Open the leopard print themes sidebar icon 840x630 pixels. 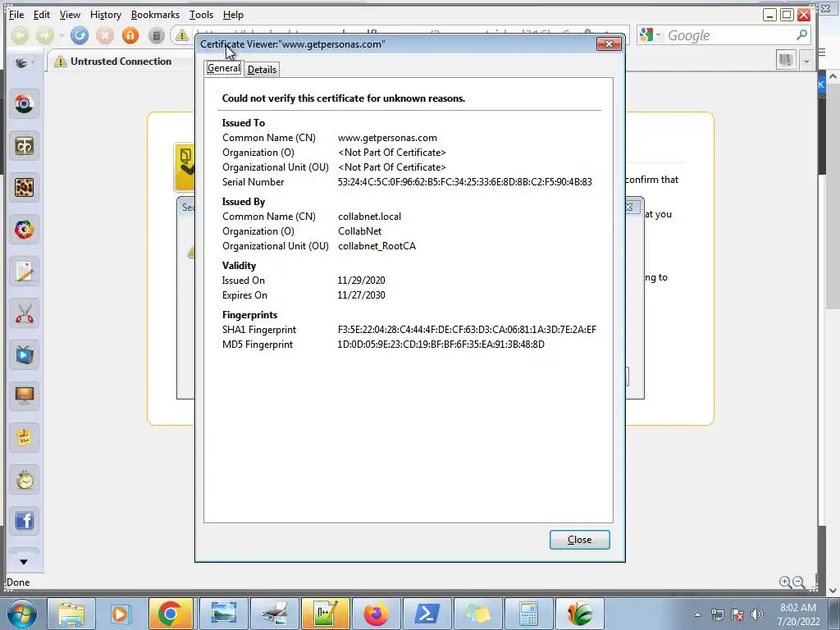tap(24, 188)
